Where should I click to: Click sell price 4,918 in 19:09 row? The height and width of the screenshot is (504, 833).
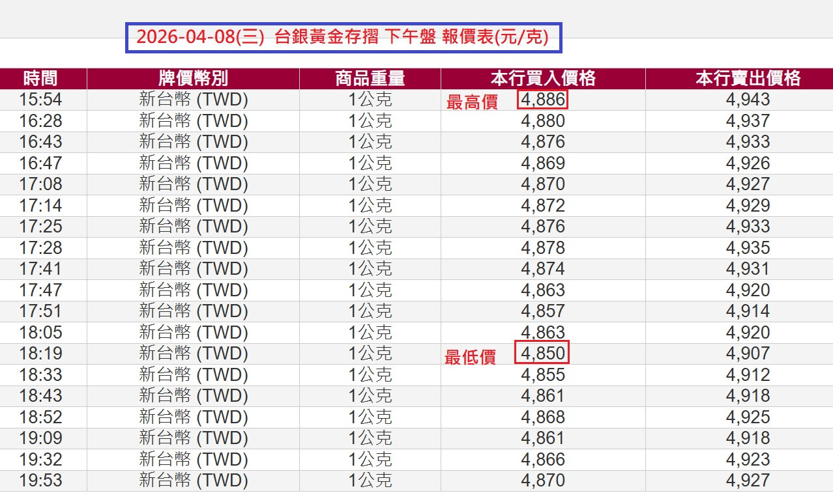coord(748,438)
